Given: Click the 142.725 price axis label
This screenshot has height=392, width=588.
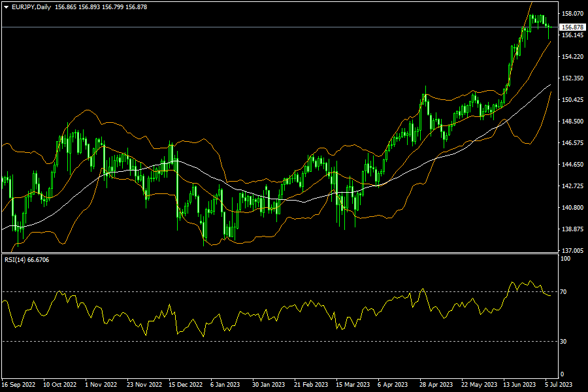Looking at the screenshot, I should click(x=572, y=186).
